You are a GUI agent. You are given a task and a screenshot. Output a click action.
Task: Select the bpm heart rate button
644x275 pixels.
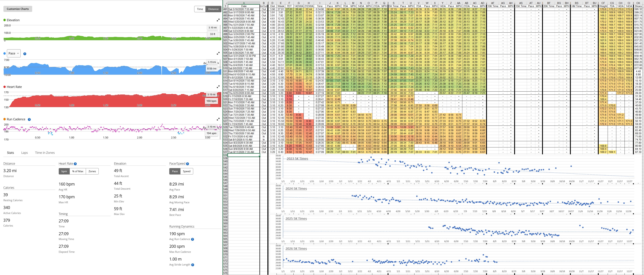pyautogui.click(x=64, y=171)
